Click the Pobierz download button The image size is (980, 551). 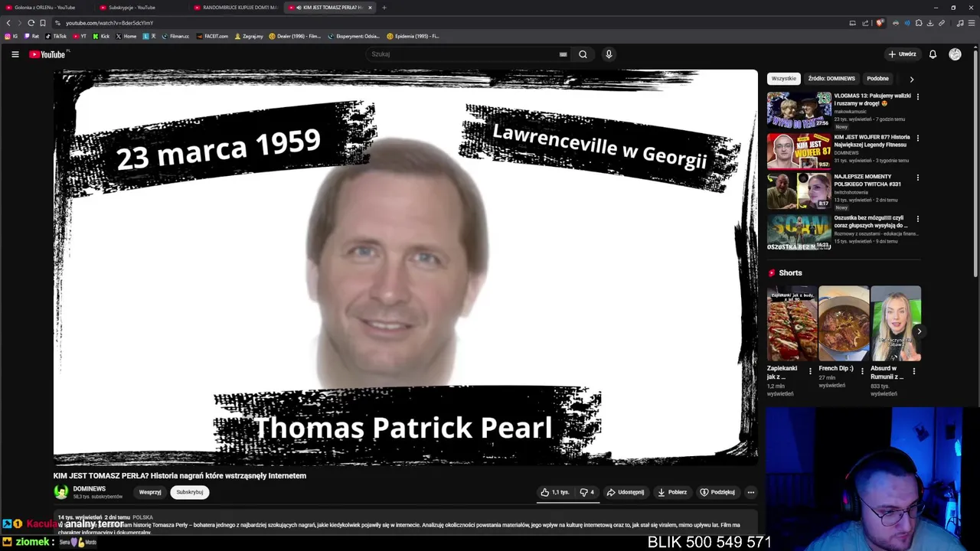672,492
